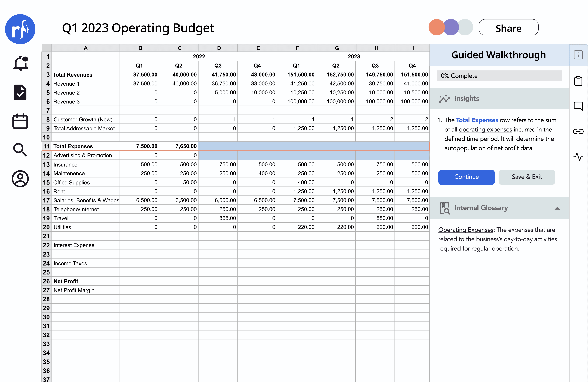Click the orange collaborator avatar
Image resolution: width=588 pixels, height=382 pixels.
pos(436,27)
